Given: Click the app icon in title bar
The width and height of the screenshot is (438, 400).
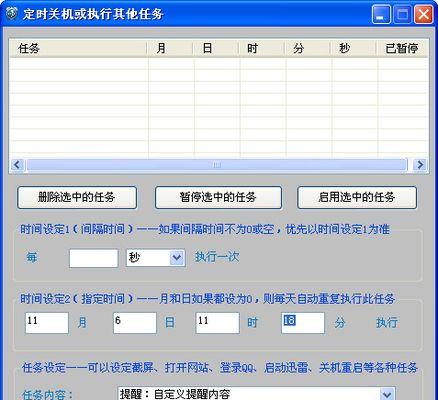Looking at the screenshot, I should coord(11,14).
